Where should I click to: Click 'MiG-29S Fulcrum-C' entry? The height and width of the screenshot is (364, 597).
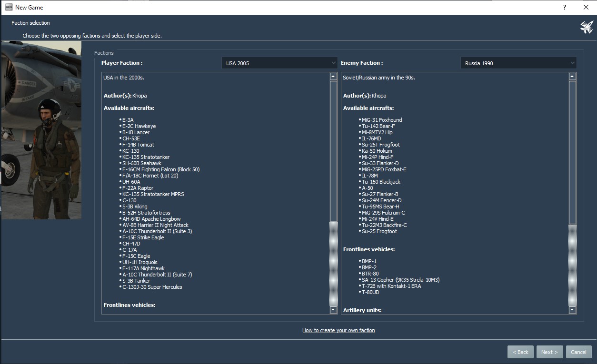383,213
